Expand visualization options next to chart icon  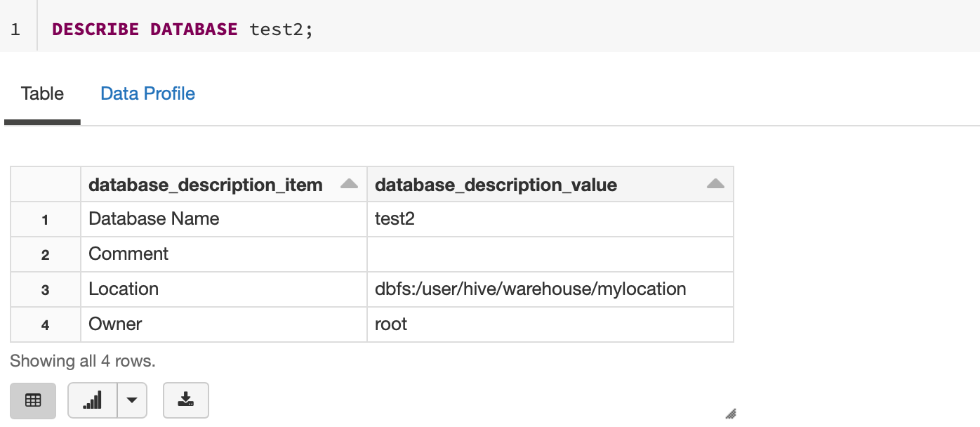(x=133, y=400)
